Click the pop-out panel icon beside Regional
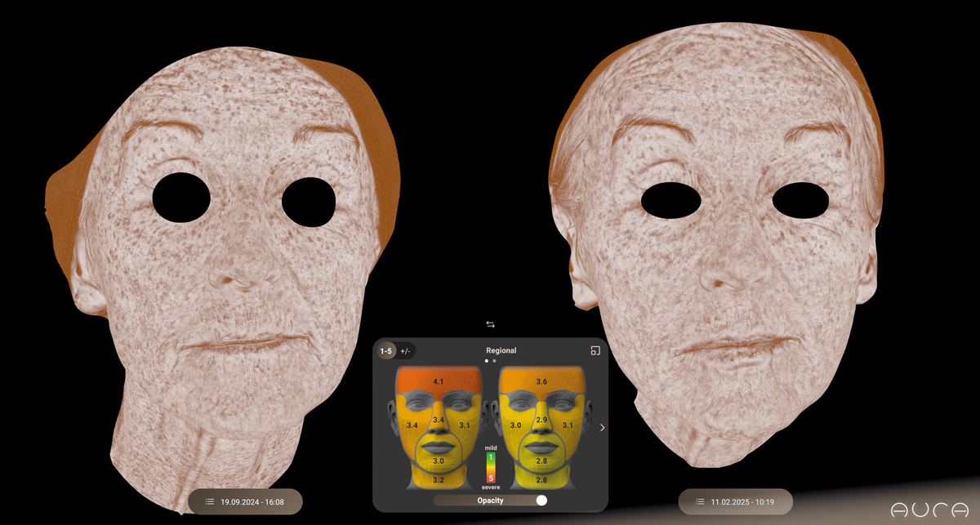The height and width of the screenshot is (525, 980). 595,351
